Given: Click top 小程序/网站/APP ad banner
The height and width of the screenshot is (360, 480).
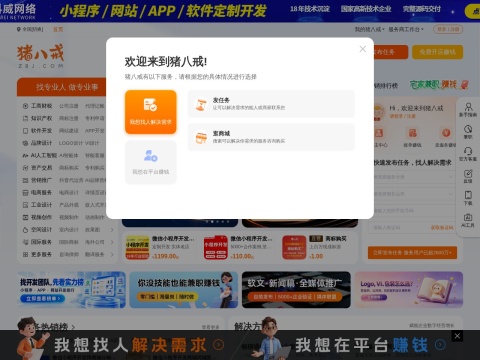Looking at the screenshot, I should 240,11.
